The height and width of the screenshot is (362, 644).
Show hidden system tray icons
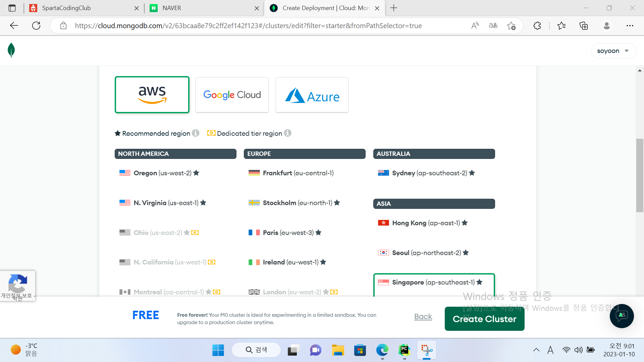tap(536, 350)
